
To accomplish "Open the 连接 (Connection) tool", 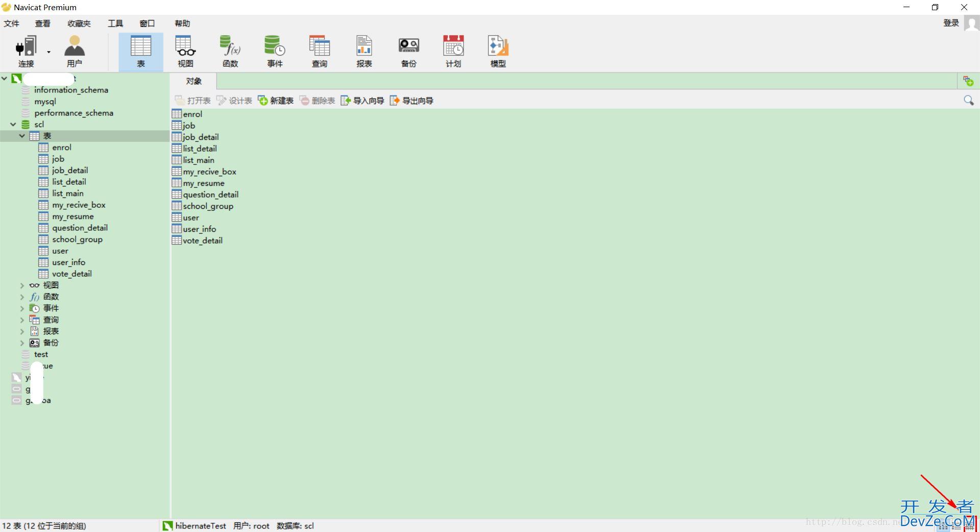I will (26, 51).
